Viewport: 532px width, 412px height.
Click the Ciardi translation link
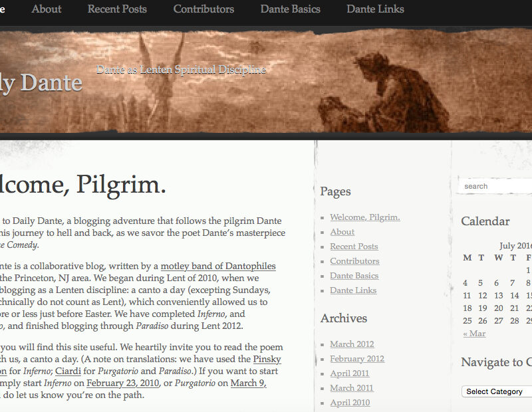click(68, 371)
